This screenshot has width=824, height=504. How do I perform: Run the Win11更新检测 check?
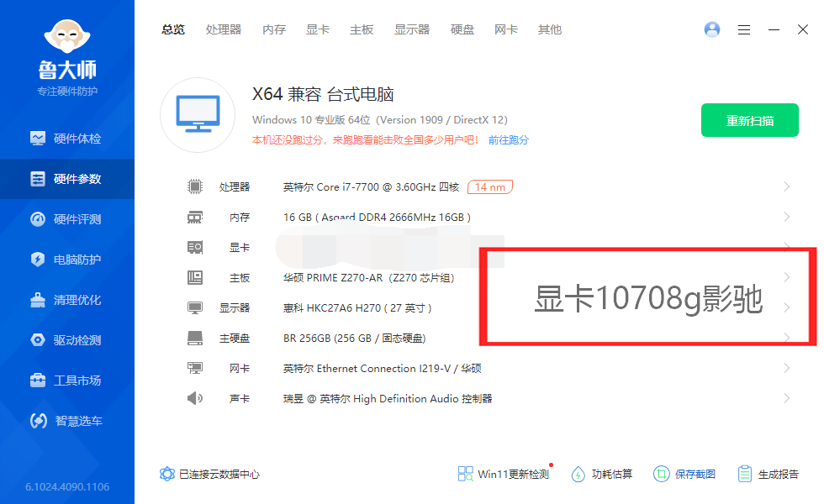point(504,474)
